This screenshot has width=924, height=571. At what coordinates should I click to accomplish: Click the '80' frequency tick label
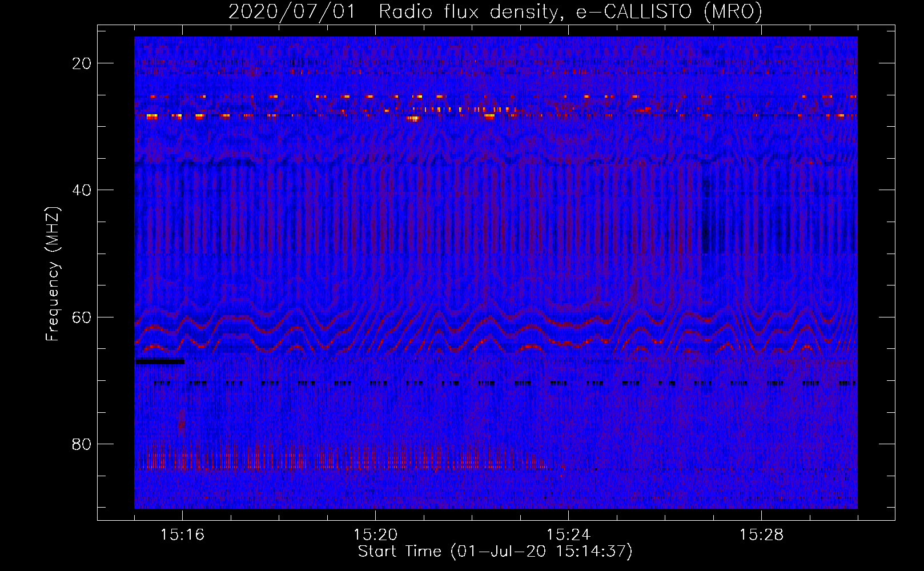82,444
